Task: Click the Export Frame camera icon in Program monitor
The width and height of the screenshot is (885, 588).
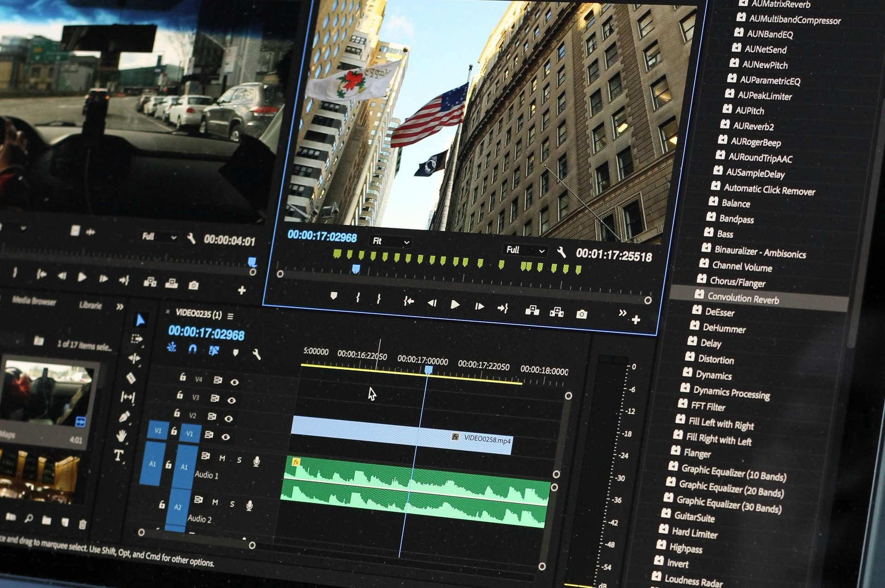Action: click(x=582, y=314)
